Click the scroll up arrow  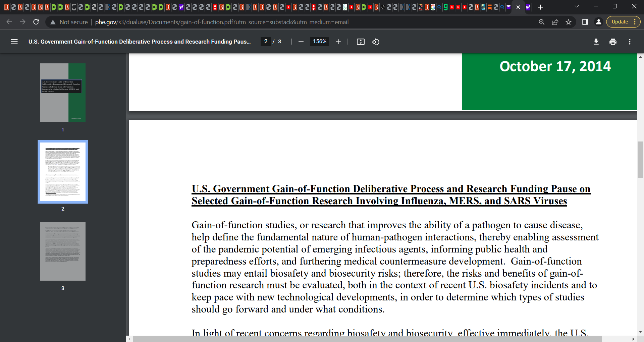[x=640, y=57]
